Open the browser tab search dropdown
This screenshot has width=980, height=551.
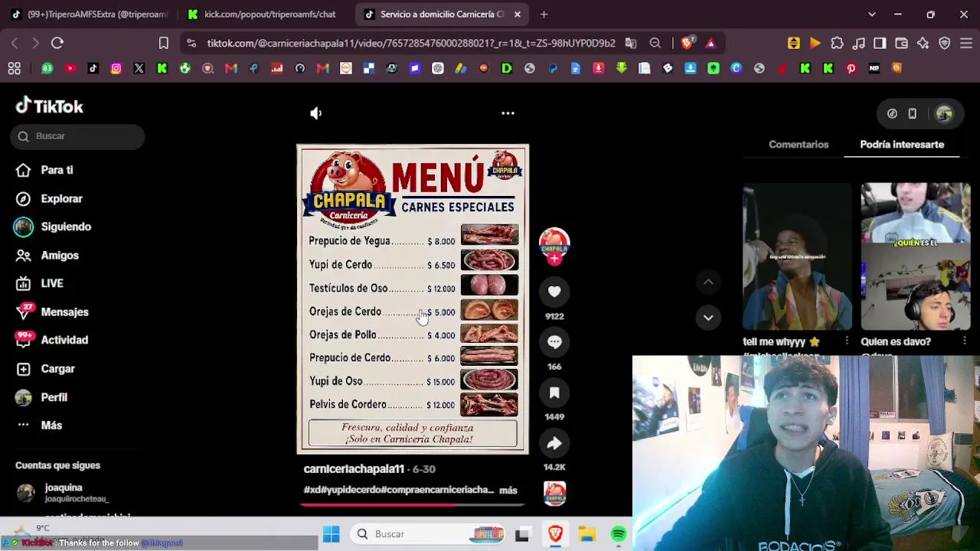pyautogui.click(x=871, y=15)
